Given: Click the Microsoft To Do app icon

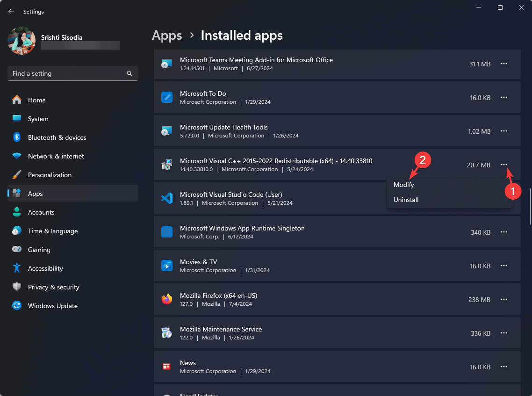Looking at the screenshot, I should click(167, 97).
